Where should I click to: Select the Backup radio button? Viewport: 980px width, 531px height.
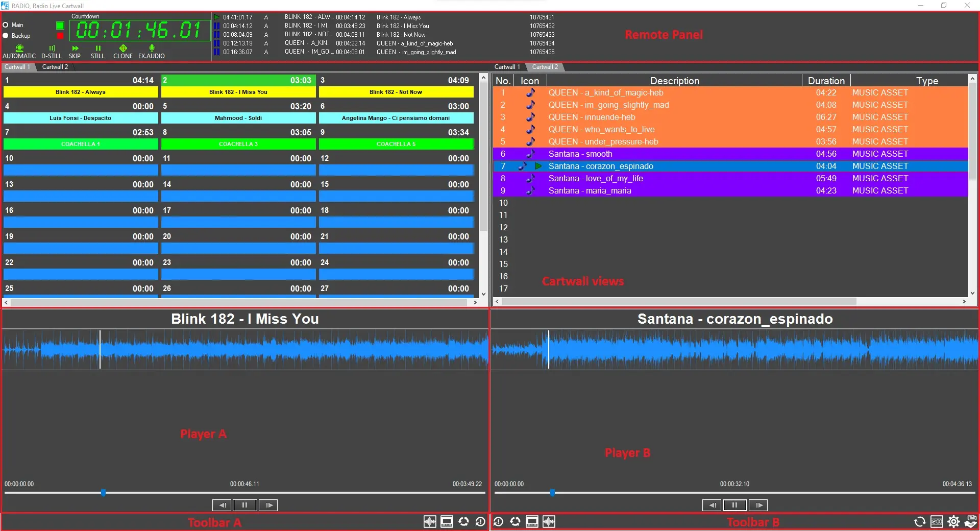[6, 36]
